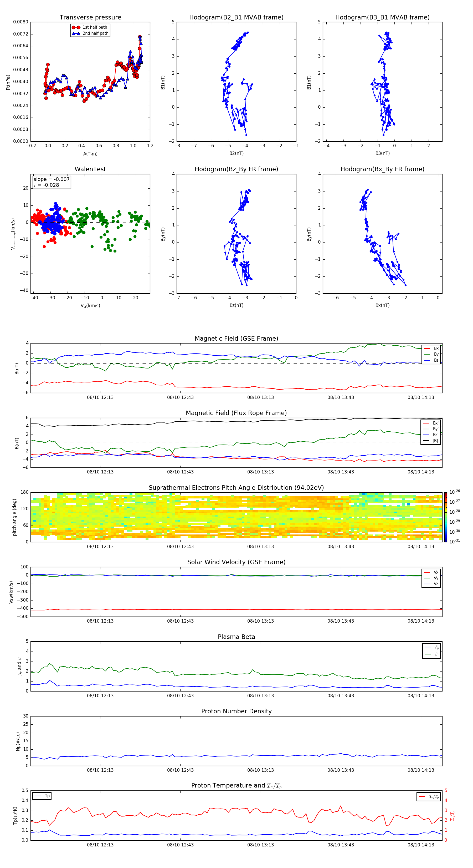This screenshot has width=473, height=868.
Task: Click '08/10 12:43' tick under Proton Number Density
Action: point(181,770)
